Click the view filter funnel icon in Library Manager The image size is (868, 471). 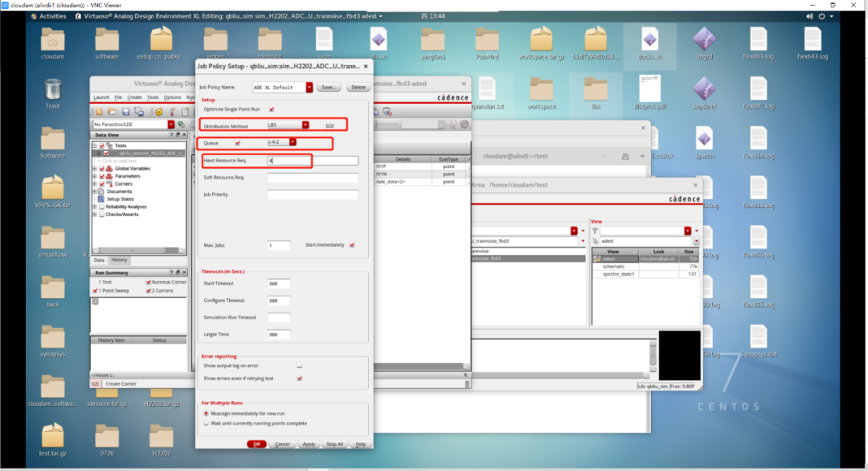pyautogui.click(x=595, y=231)
